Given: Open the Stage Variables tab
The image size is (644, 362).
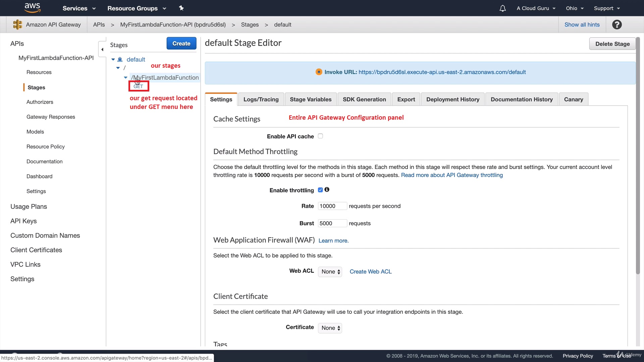Looking at the screenshot, I should point(311,100).
